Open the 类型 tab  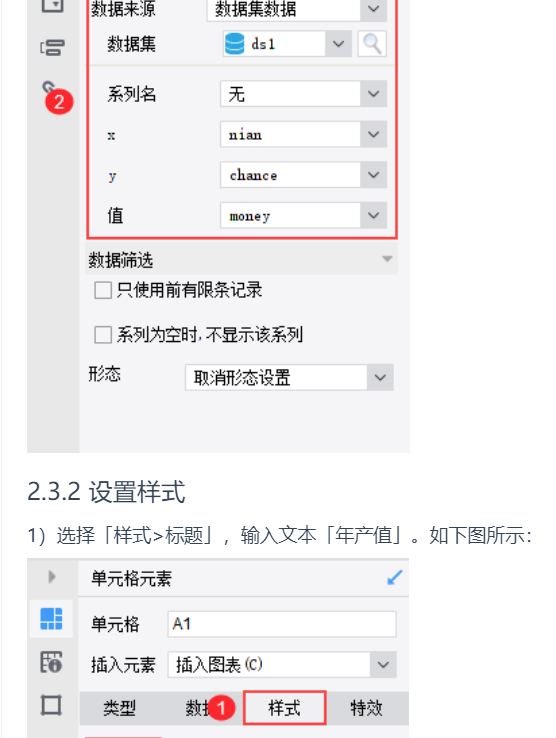120,707
